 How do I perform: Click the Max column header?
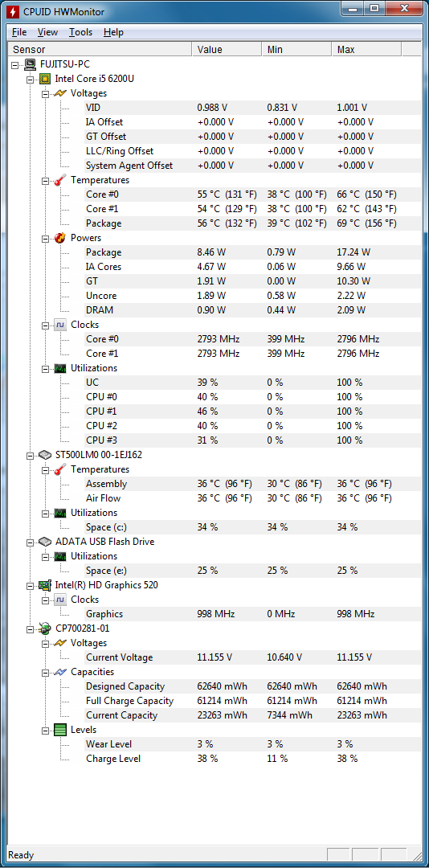click(367, 49)
